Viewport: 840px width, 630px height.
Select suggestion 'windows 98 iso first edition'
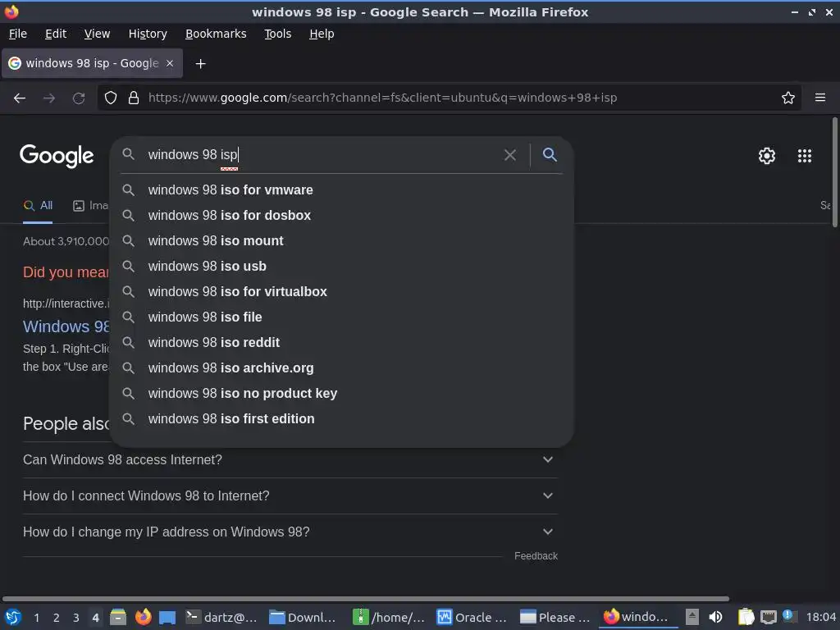pyautogui.click(x=341, y=419)
